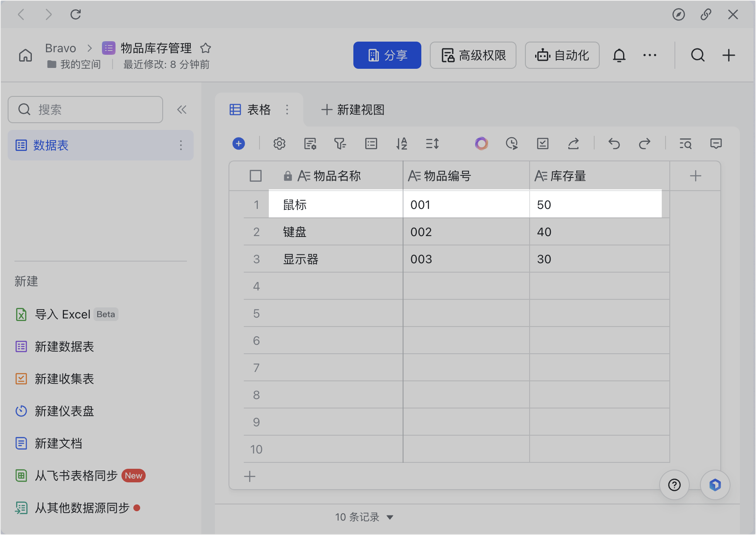The image size is (756, 535).
Task: Open the row height toolbar icon
Action: [432, 144]
